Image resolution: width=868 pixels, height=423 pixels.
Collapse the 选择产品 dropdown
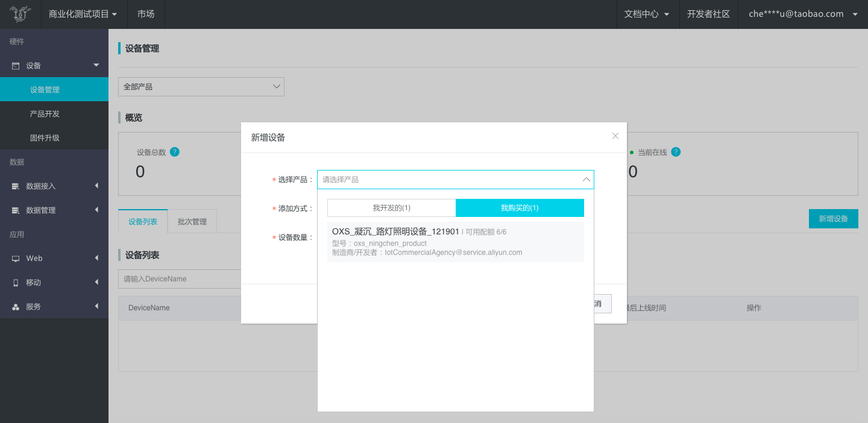pos(585,180)
